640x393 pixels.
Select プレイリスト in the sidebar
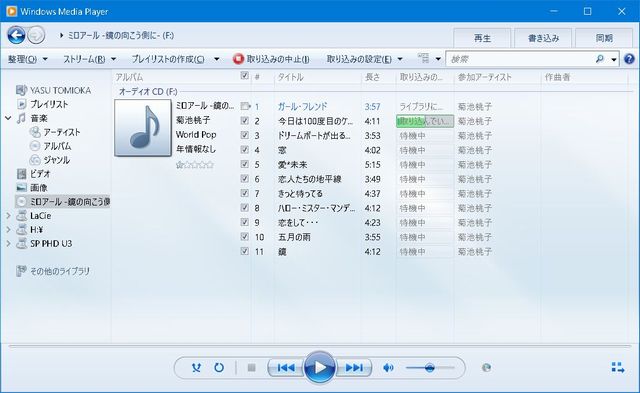click(x=49, y=104)
